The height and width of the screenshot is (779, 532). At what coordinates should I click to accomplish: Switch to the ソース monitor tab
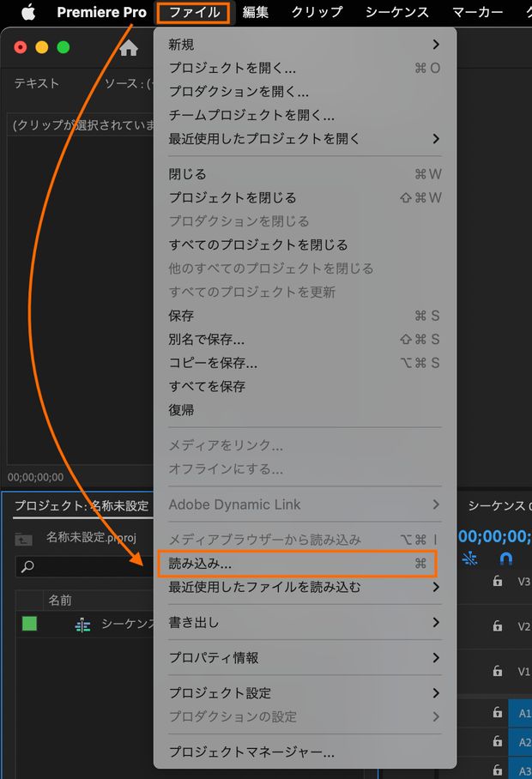tap(127, 83)
